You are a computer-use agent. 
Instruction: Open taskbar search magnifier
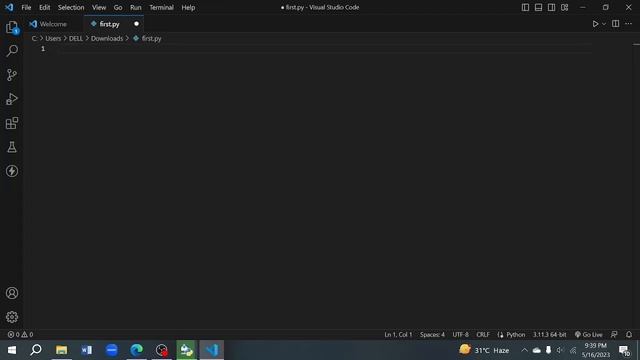tap(36, 350)
